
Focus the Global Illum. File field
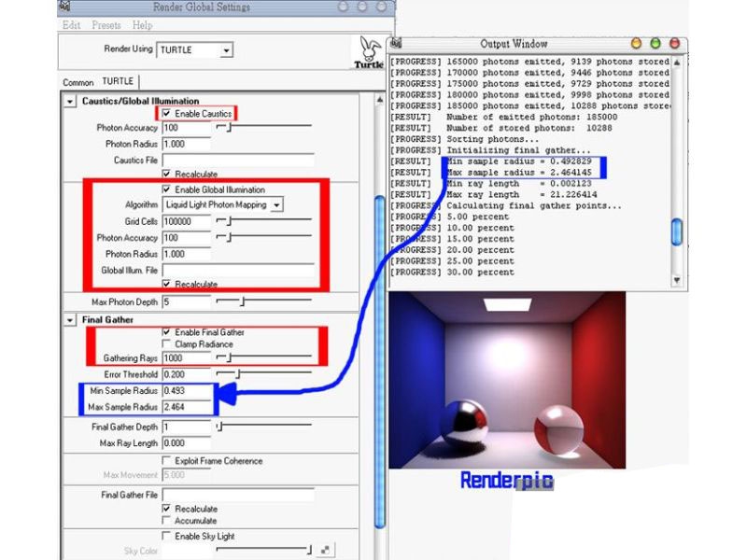238,270
